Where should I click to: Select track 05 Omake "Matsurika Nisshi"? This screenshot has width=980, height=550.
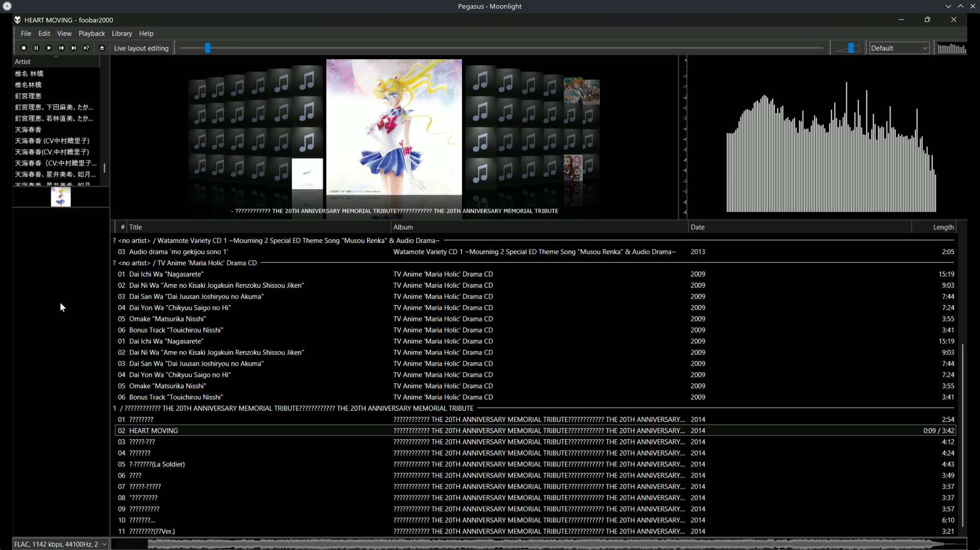click(167, 319)
